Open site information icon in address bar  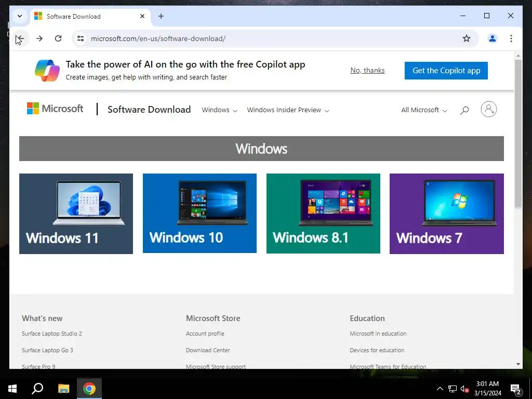81,38
